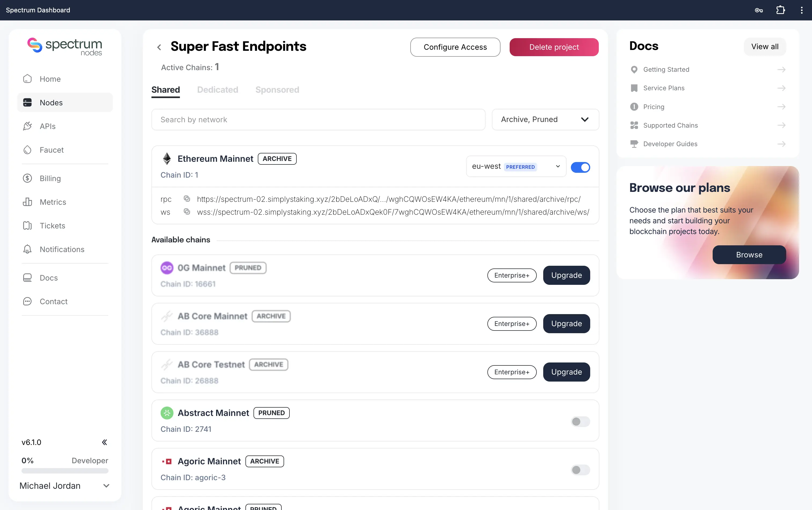Viewport: 812px width, 510px height.
Task: Disable the Ethereum Mainnet toggle
Action: coord(581,167)
